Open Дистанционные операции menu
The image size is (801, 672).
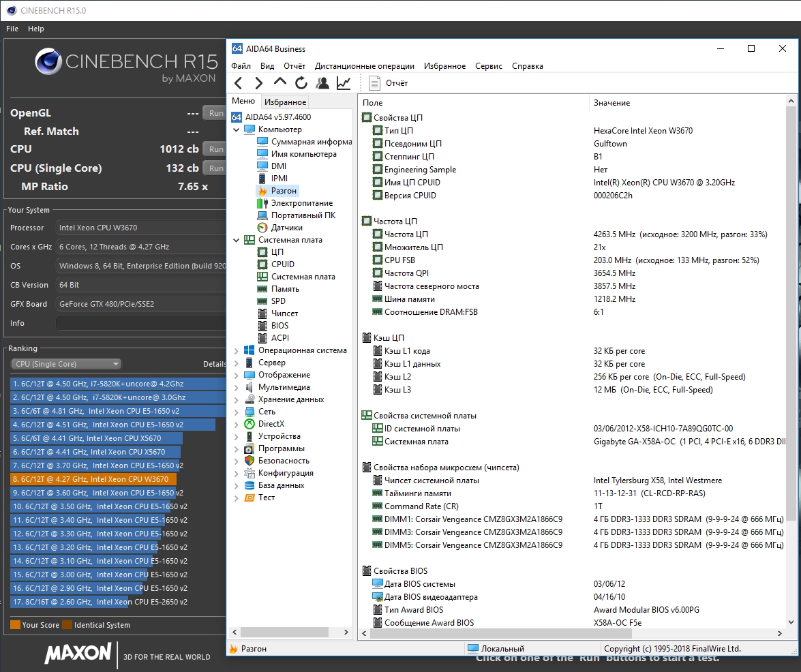[364, 66]
